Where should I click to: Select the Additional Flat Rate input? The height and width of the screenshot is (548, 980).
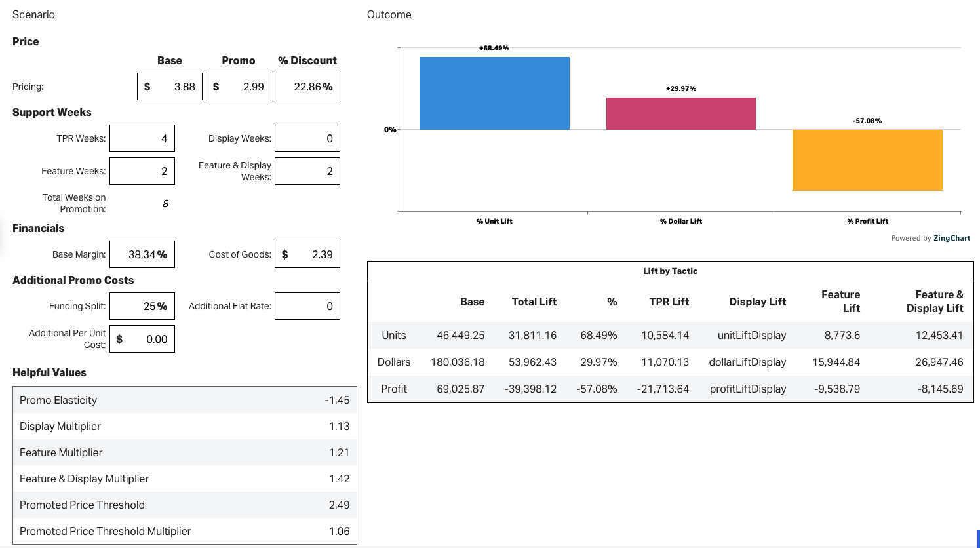[x=307, y=305]
